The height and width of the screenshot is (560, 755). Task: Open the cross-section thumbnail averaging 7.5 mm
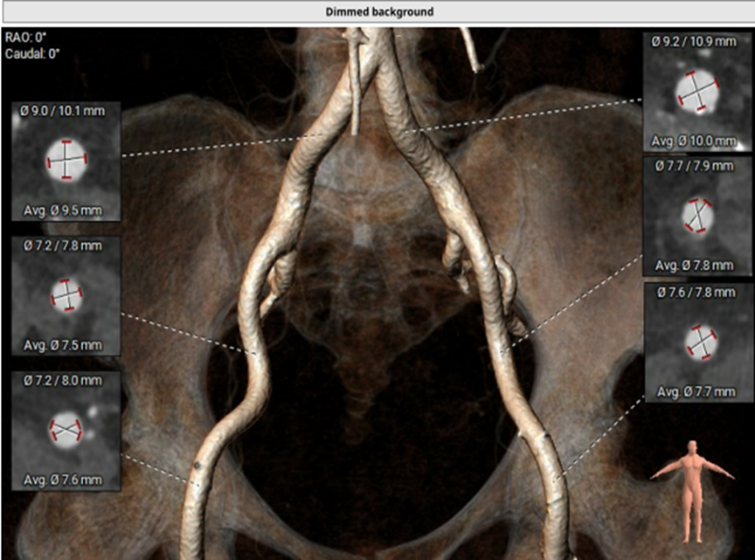pyautogui.click(x=66, y=295)
